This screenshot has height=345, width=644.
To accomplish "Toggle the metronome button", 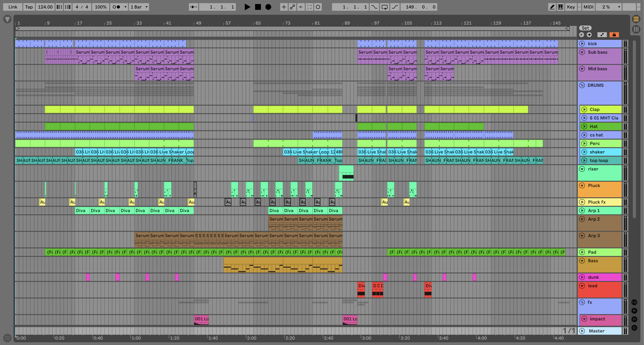I will (116, 7).
